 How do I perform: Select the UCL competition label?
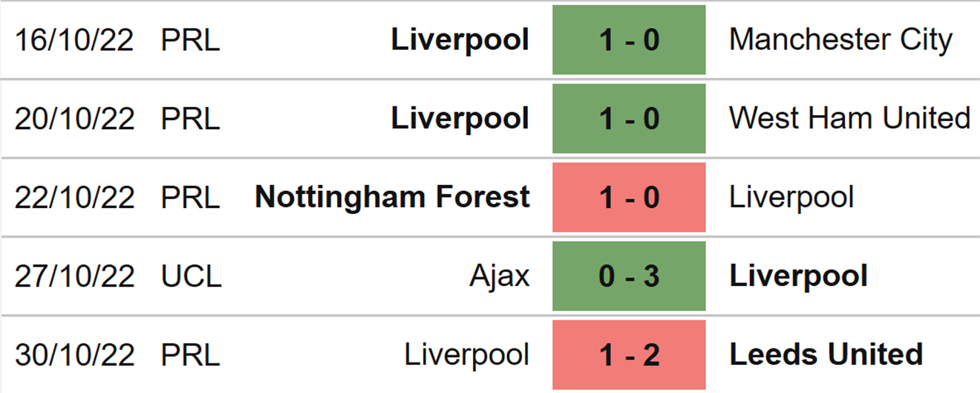(x=191, y=276)
